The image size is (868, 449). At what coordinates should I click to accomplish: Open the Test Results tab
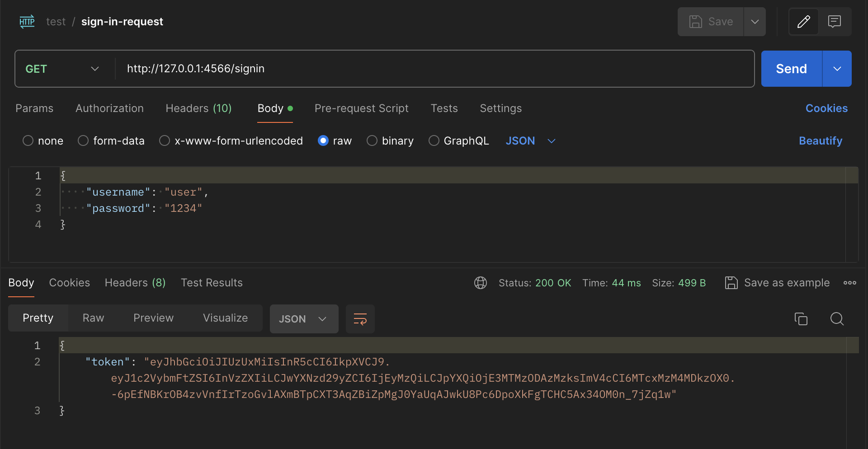(x=212, y=283)
